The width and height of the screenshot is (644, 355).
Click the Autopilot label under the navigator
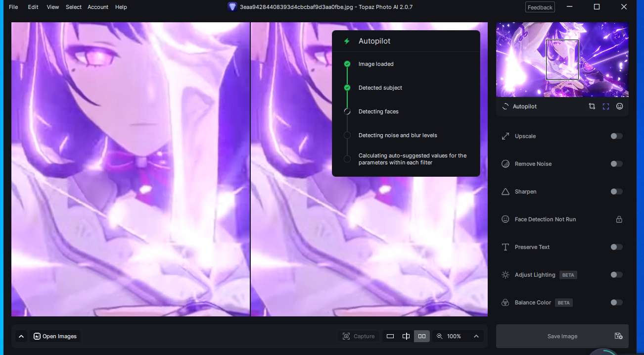click(525, 106)
